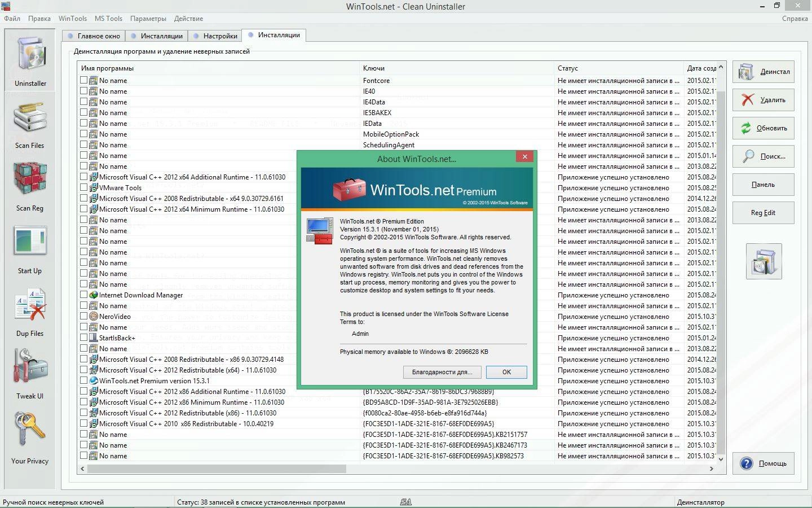
Task: Open the Правка menu
Action: coord(39,19)
